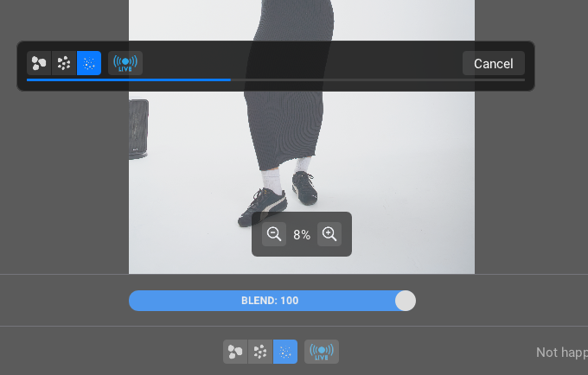Toggle LIVE preview in bottom toolbar
Image resolution: width=588 pixels, height=375 pixels.
pos(322,352)
